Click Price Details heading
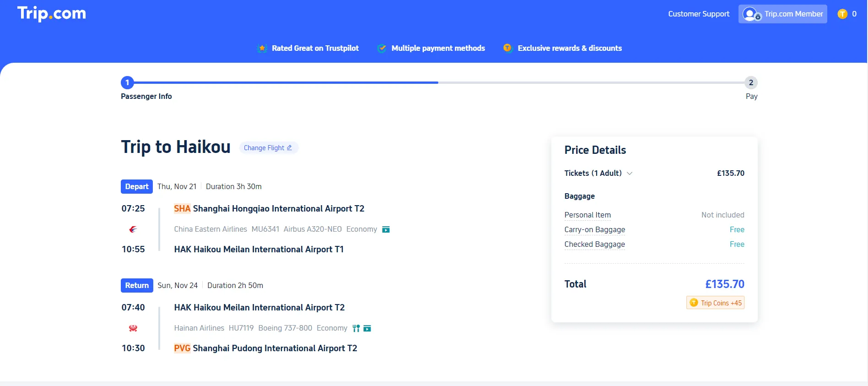Screen dimensions: 868x386 tap(595, 150)
